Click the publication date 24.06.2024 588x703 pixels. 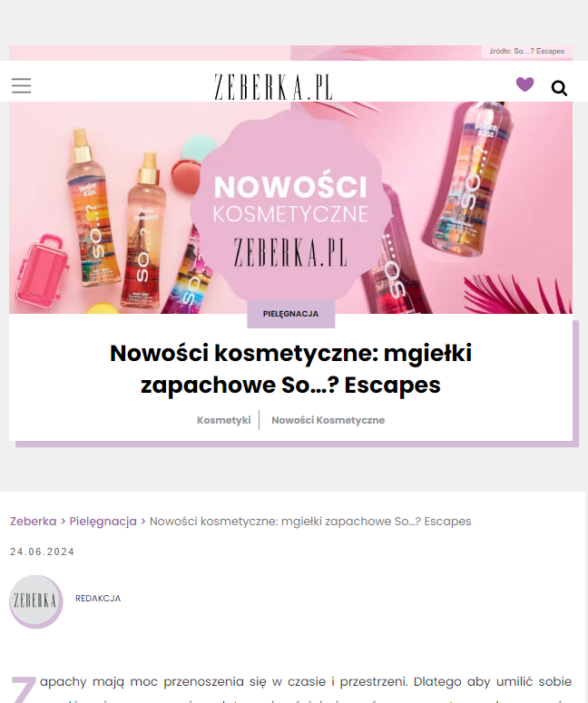click(42, 552)
